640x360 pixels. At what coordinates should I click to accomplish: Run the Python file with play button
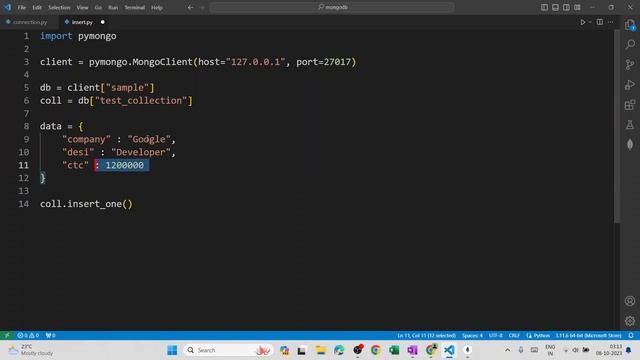click(x=583, y=22)
